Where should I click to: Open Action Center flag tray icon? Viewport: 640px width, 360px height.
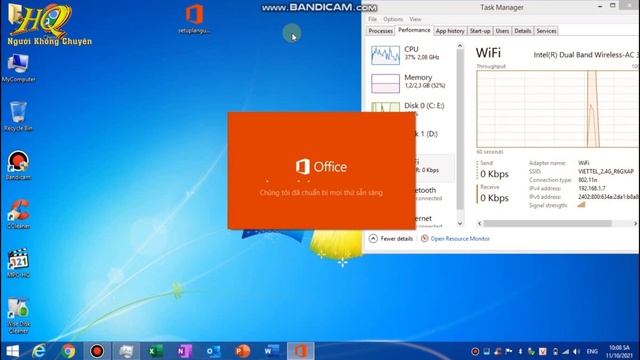tap(509, 351)
